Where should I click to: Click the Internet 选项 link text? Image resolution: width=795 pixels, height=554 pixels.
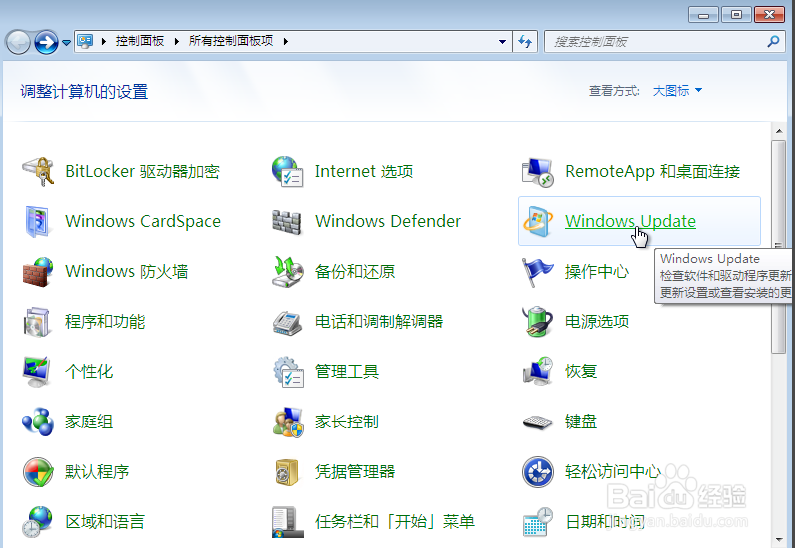click(x=364, y=171)
